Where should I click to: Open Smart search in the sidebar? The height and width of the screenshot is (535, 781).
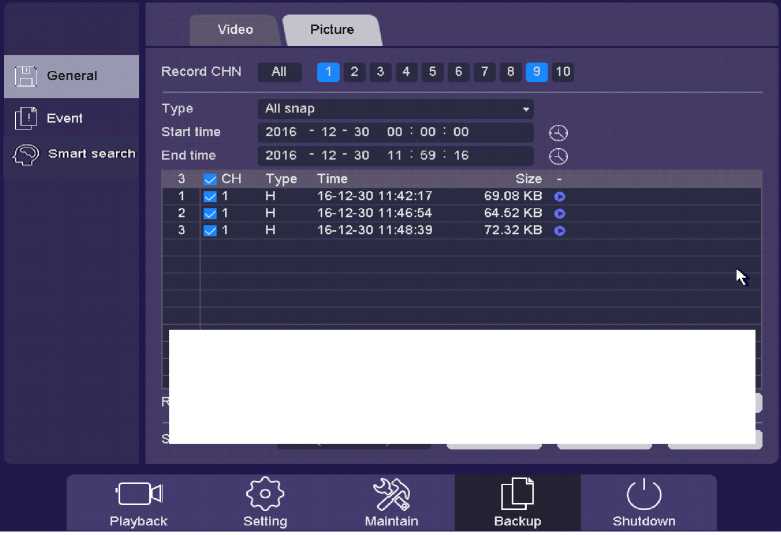coord(90,154)
